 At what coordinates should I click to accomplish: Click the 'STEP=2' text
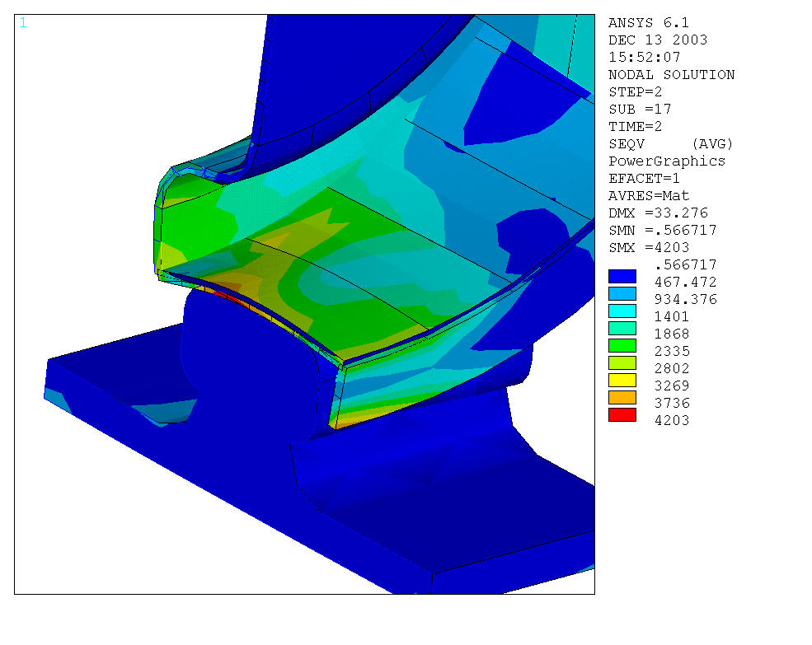coord(635,91)
